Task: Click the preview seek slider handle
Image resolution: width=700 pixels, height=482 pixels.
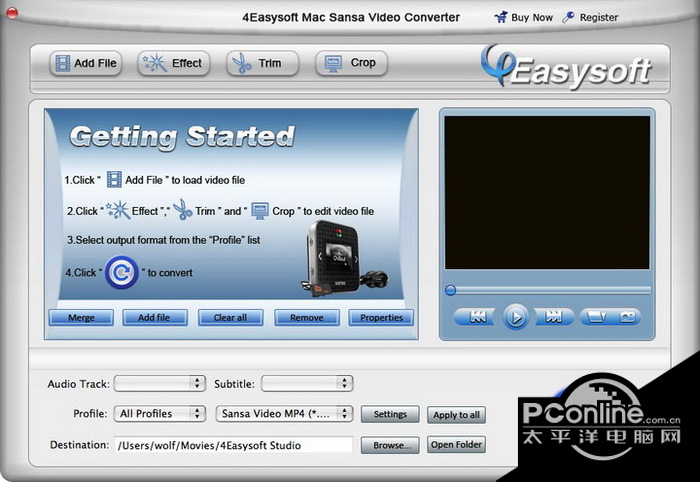Action: pyautogui.click(x=450, y=291)
